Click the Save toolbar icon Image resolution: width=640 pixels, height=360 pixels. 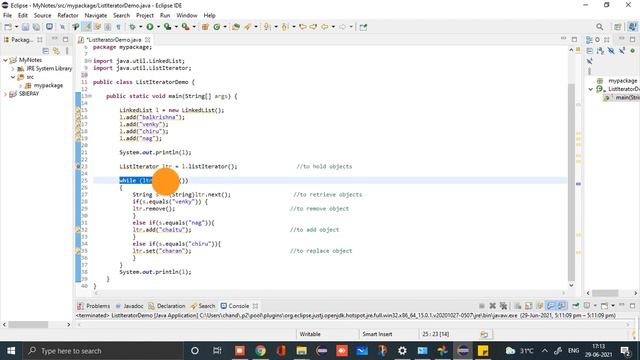pos(25,27)
